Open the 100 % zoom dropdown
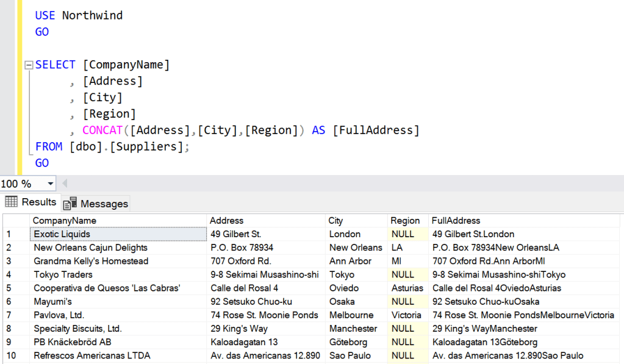Image resolution: width=624 pixels, height=364 pixels. pos(49,184)
